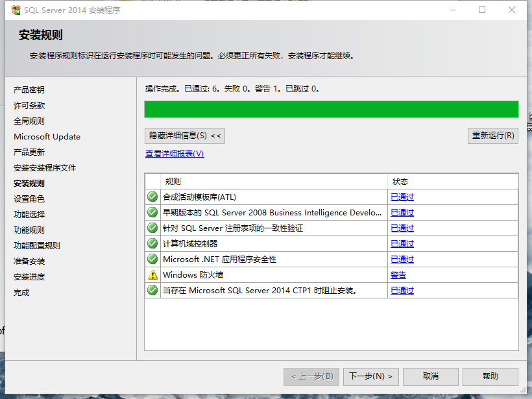Close the SQL Server 2014 安装程序 window

[x=512, y=10]
